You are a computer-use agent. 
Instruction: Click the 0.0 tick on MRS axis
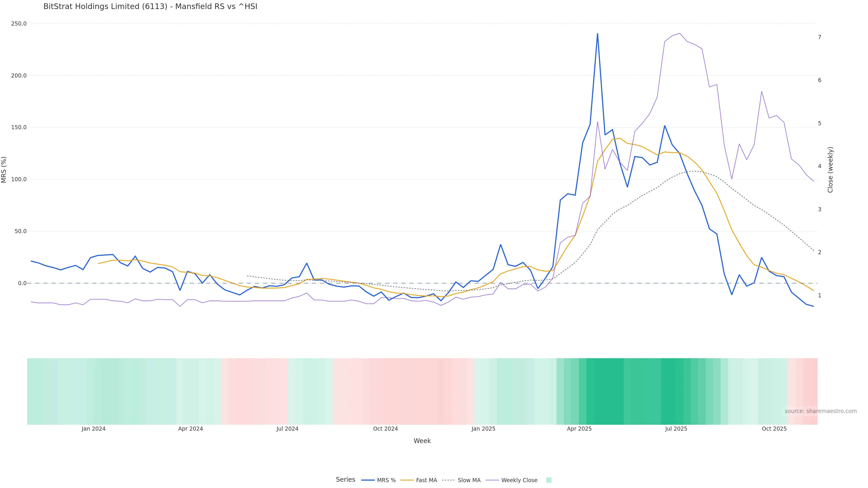(22, 283)
